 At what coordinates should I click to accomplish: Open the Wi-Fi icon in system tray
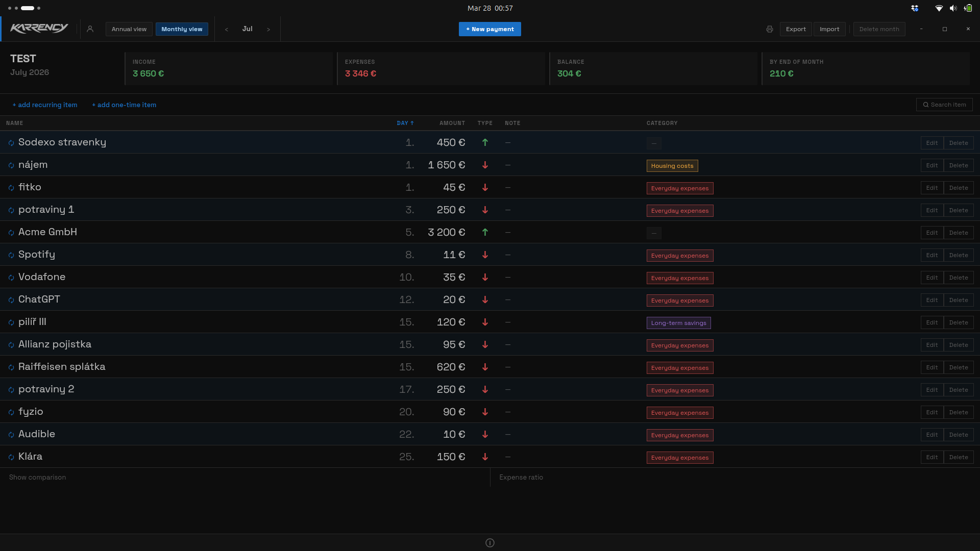pyautogui.click(x=939, y=8)
